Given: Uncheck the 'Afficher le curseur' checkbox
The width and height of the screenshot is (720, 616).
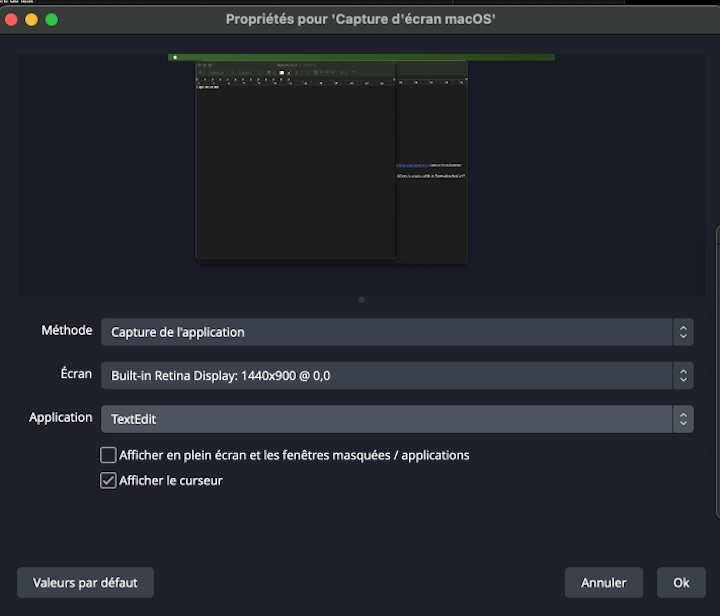Looking at the screenshot, I should coord(109,481).
